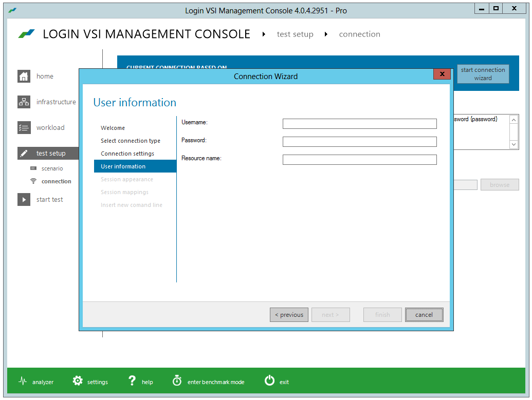This screenshot has width=532, height=400.
Task: Focus the Username input field
Action: coord(359,124)
